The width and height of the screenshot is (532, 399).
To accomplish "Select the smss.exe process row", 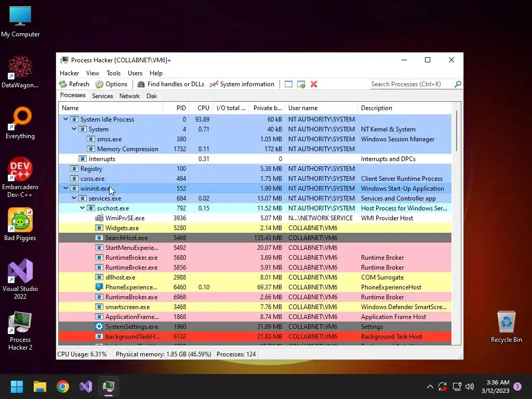I will [x=255, y=139].
